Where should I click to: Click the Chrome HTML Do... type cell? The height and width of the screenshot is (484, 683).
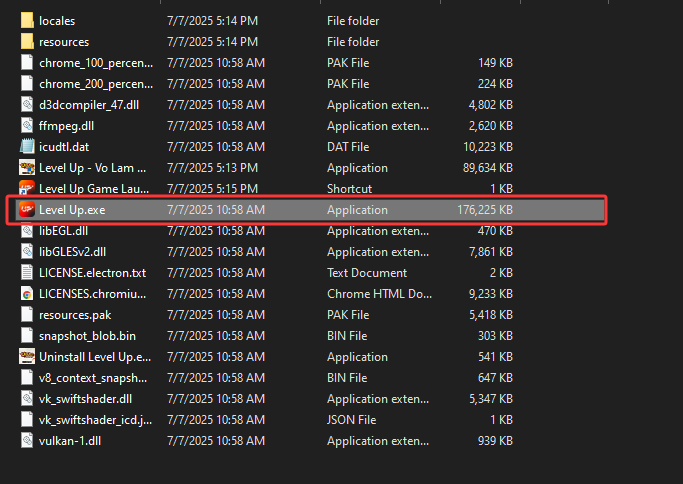pos(379,294)
